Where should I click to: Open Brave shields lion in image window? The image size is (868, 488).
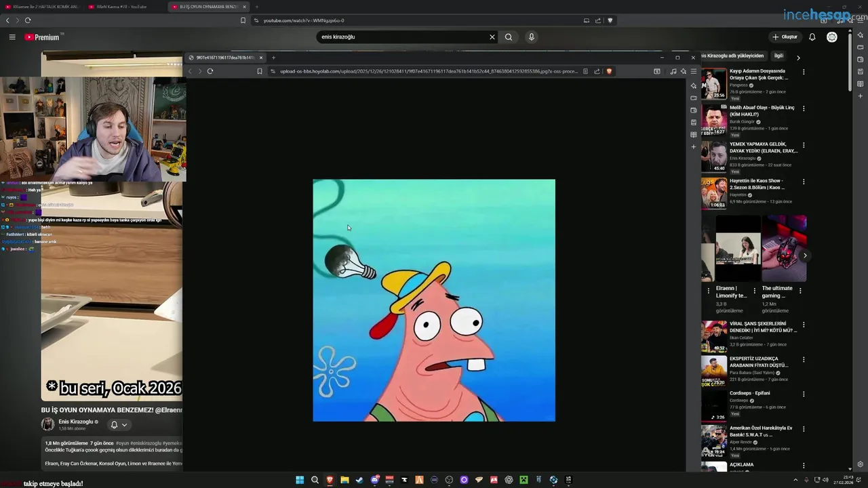(608, 71)
